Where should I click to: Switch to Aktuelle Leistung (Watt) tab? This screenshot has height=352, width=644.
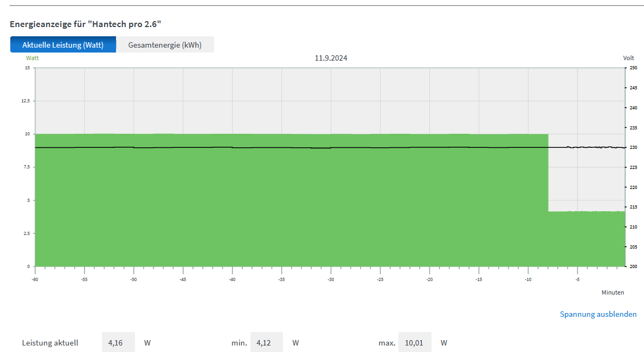pyautogui.click(x=63, y=45)
